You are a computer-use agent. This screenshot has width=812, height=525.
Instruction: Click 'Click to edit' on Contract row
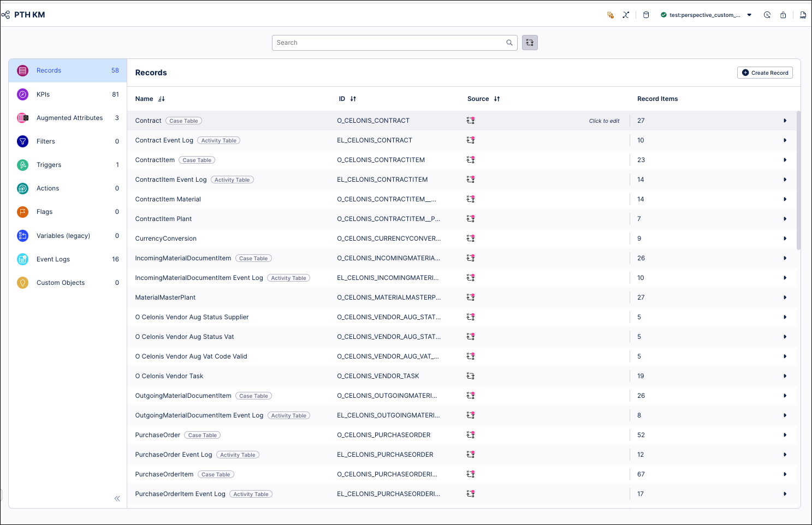pyautogui.click(x=604, y=121)
